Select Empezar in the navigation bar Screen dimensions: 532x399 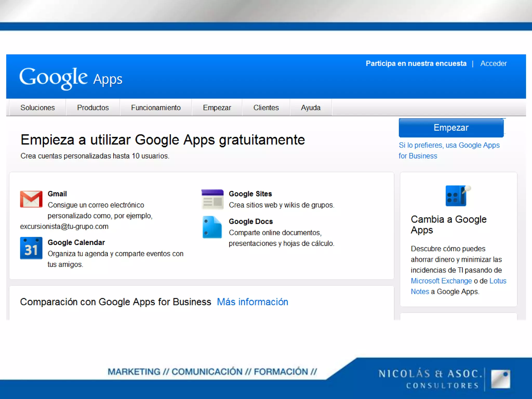coord(217,108)
